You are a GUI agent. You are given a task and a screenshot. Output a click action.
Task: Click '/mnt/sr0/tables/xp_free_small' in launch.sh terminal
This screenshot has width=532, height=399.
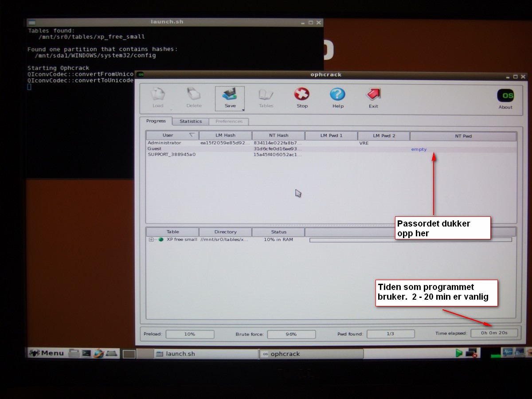click(92, 37)
